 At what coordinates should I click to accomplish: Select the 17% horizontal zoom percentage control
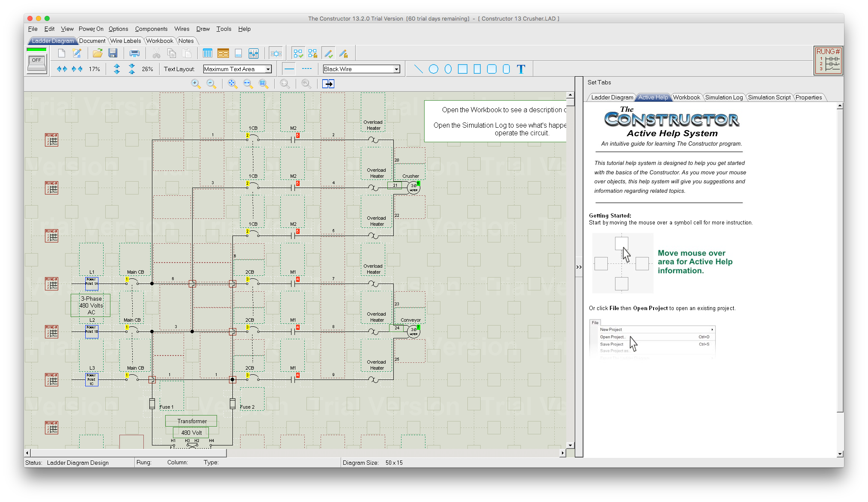[x=94, y=69]
